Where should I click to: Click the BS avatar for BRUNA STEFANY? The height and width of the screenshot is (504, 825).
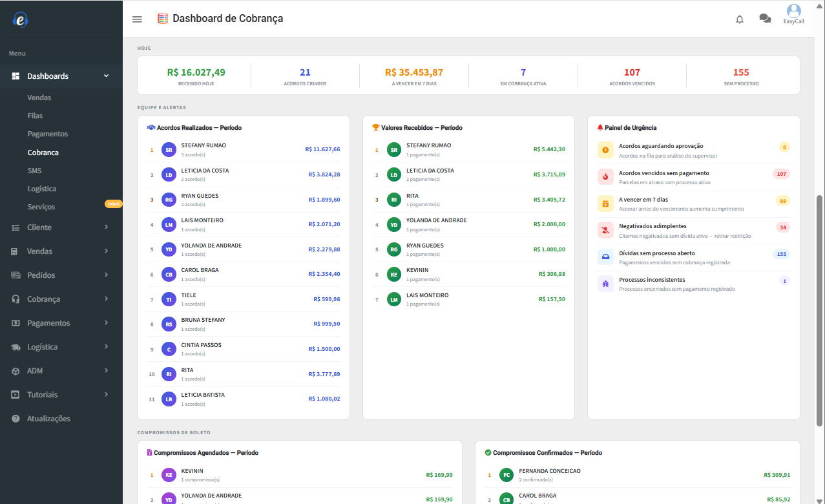click(x=169, y=324)
